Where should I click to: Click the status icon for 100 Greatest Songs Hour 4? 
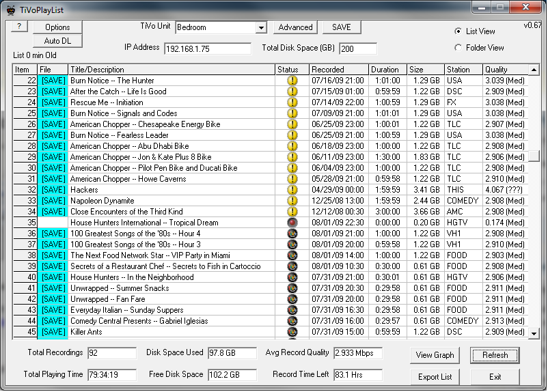[292, 234]
